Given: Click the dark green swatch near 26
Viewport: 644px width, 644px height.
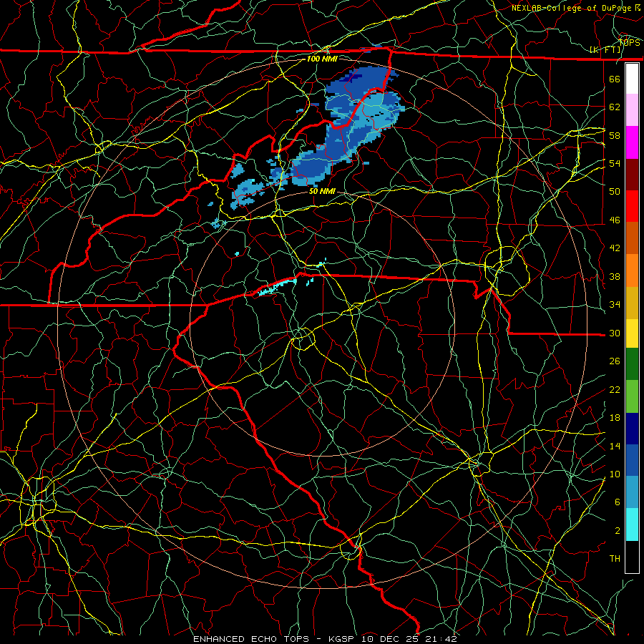Looking at the screenshot, I should (632, 364).
